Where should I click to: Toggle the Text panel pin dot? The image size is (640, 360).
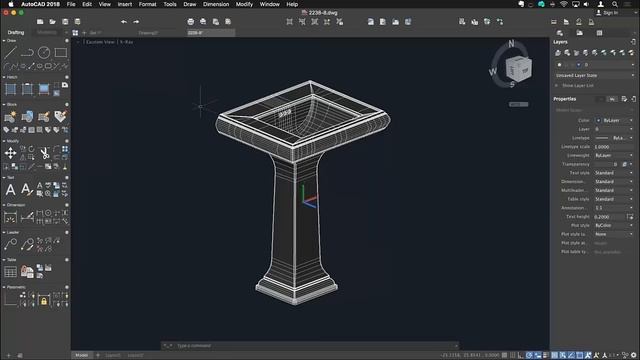point(67,178)
